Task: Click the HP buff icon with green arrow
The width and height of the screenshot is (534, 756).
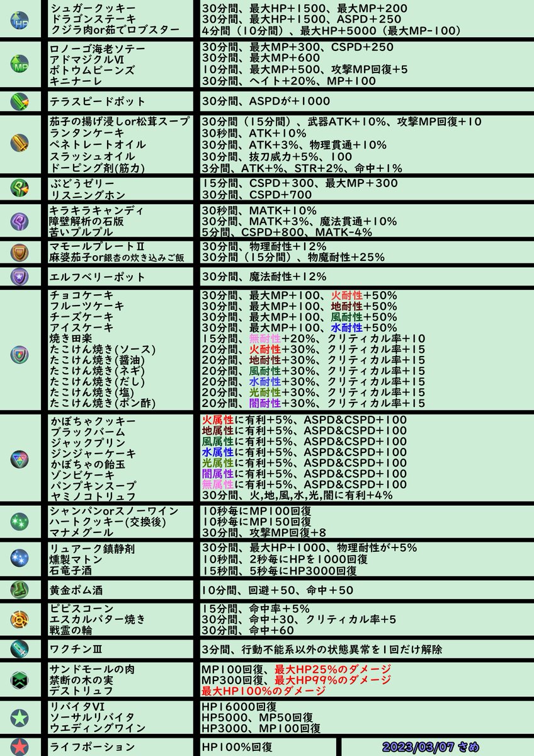Action: click(20, 19)
